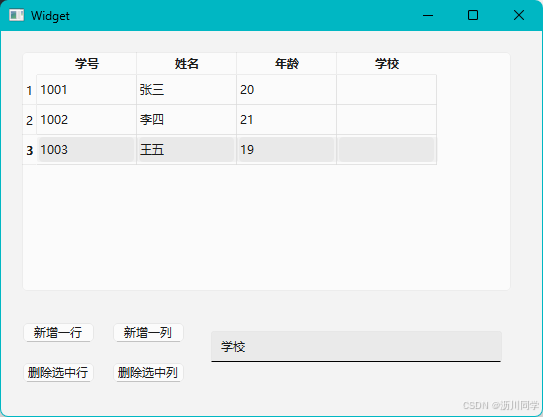543x417 pixels.
Task: Select row header 1
Action: (29, 90)
